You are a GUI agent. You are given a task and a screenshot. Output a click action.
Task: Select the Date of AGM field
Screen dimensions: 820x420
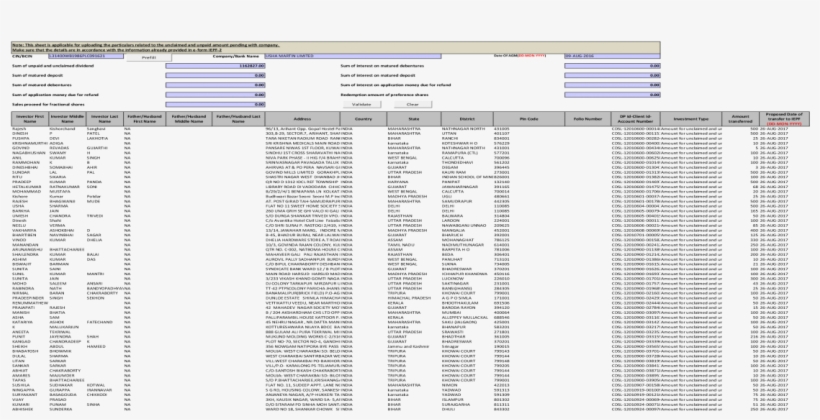click(612, 56)
